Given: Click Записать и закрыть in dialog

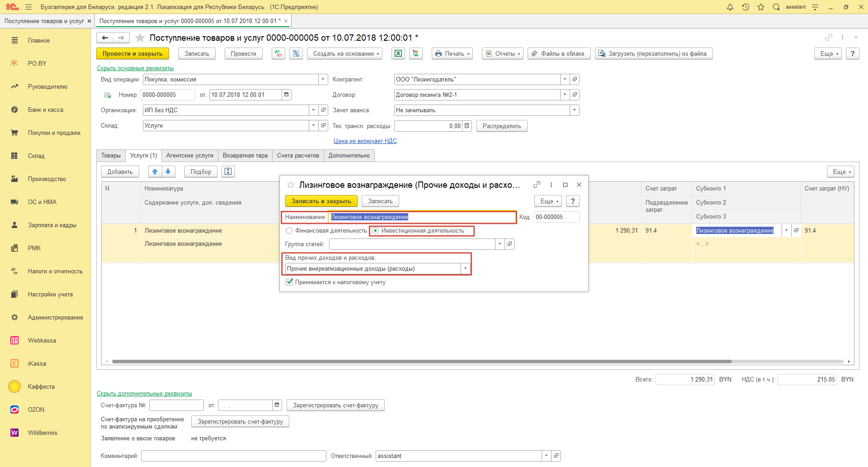Looking at the screenshot, I should click(321, 201).
